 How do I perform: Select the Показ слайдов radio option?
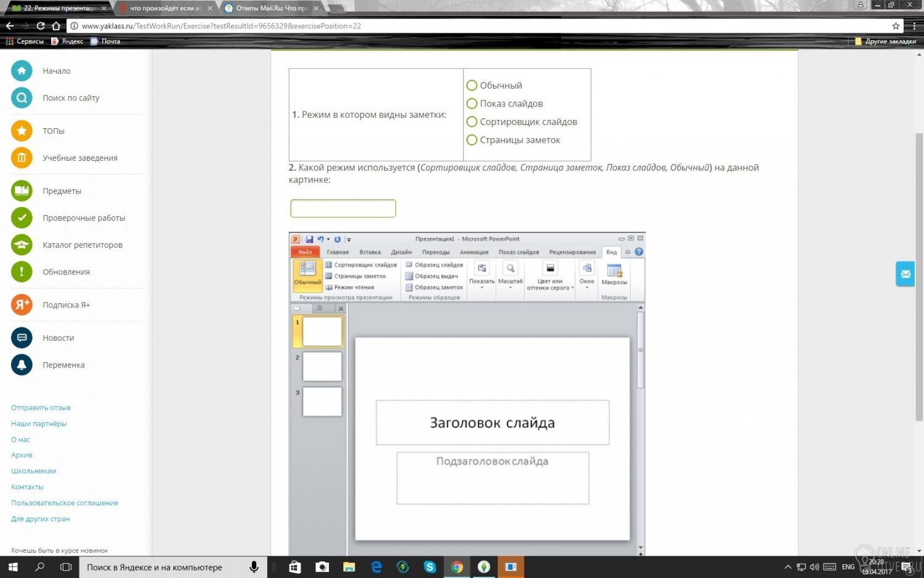pyautogui.click(x=472, y=104)
